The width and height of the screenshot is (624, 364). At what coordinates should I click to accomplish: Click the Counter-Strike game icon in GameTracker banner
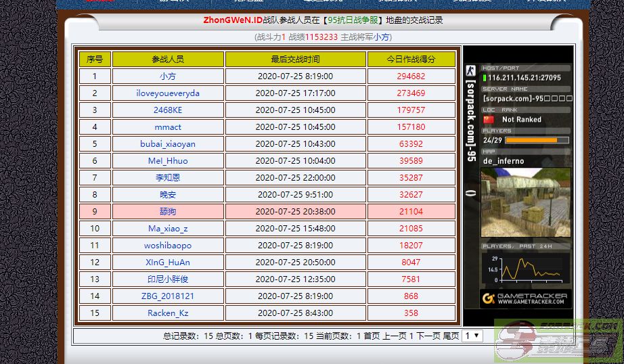coord(470,70)
